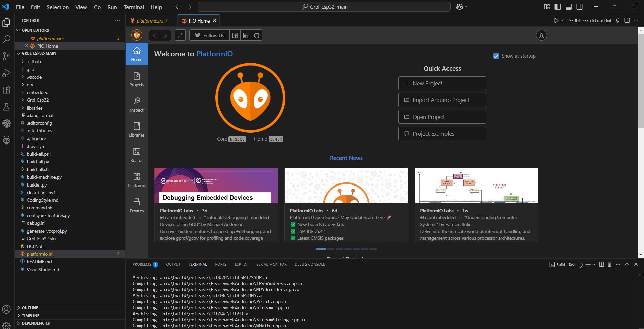This screenshot has width=644, height=329.
Task: Open the PlatformIO alien icon in activity bar
Action: click(6, 140)
